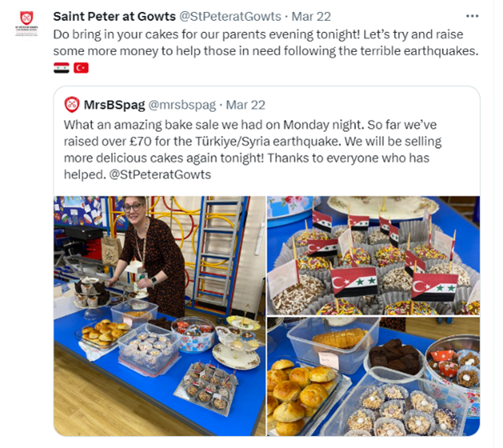Click the MrsBSpag small avatar icon
Image resolution: width=503 pixels, height=448 pixels.
(72, 105)
